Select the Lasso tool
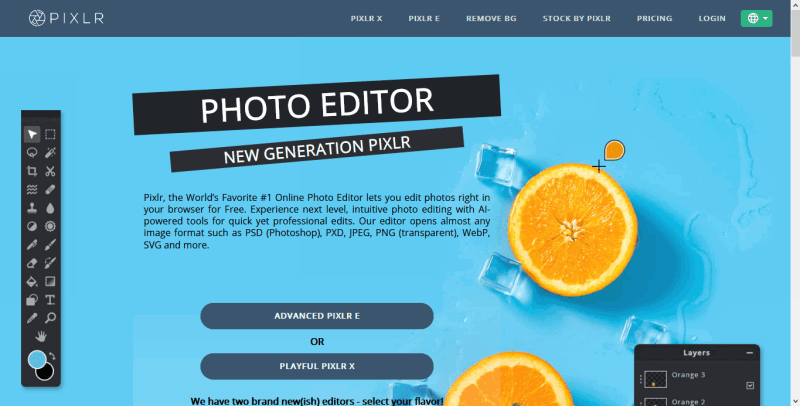Viewport: 800px width, 406px height. (x=32, y=153)
